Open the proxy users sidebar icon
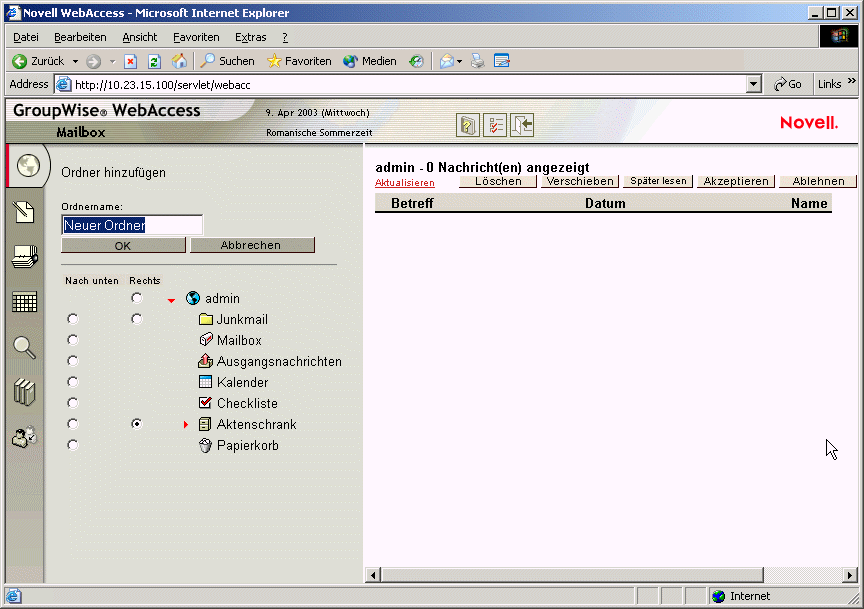864x609 pixels. pyautogui.click(x=24, y=437)
